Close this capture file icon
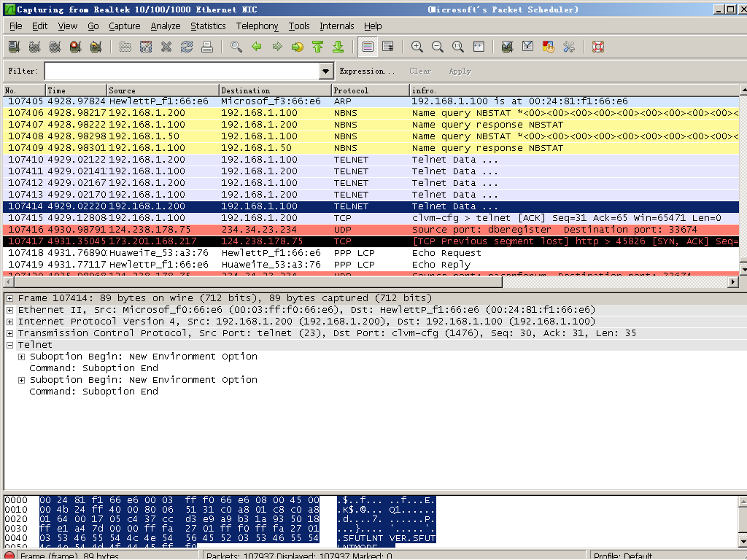 pos(166,47)
